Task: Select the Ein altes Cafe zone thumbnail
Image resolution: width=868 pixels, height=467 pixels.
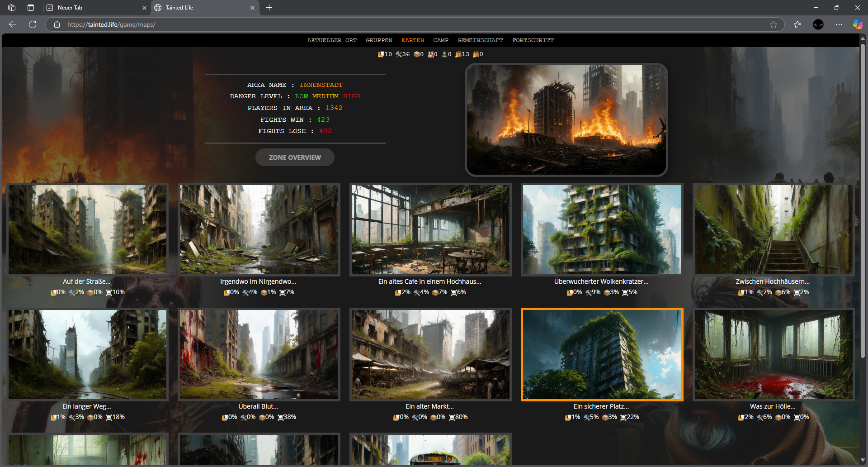Action: pos(430,229)
